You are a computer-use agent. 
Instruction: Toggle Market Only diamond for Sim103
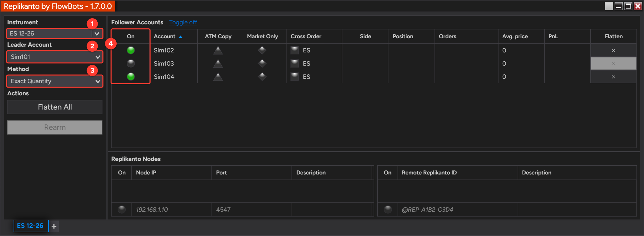pos(262,64)
